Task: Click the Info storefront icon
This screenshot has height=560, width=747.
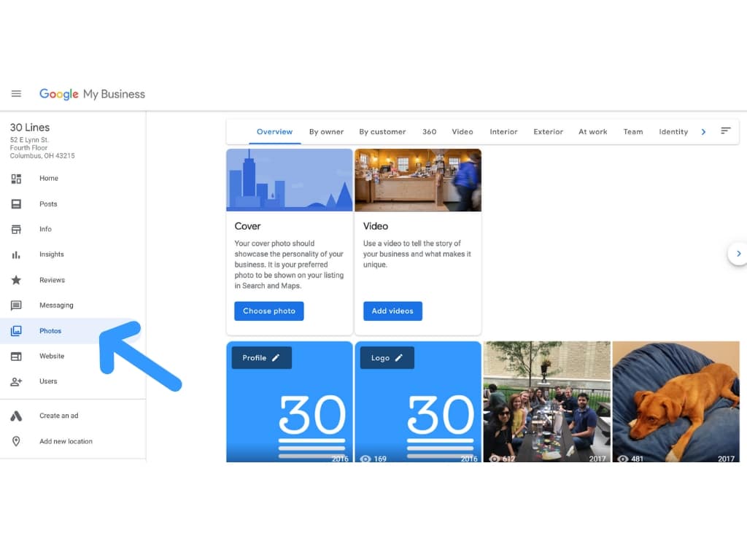Action: [x=16, y=229]
